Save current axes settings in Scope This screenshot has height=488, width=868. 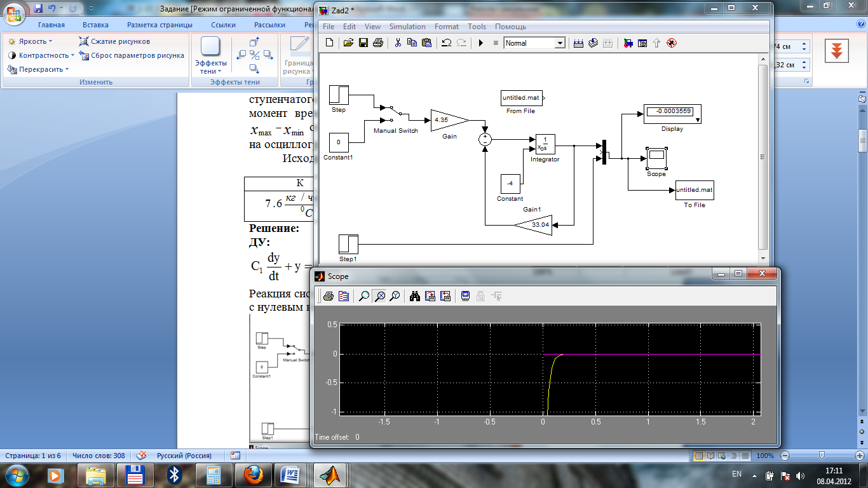[430, 295]
